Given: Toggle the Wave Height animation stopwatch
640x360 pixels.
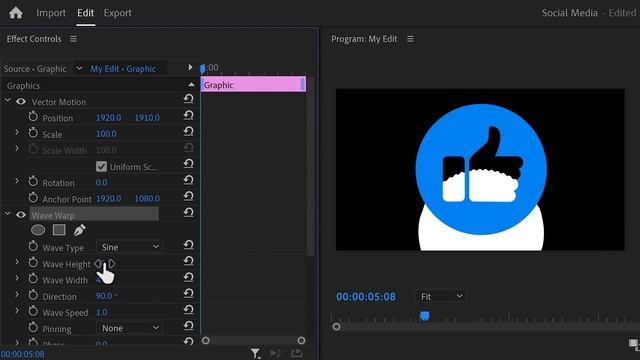Looking at the screenshot, I should [33, 263].
